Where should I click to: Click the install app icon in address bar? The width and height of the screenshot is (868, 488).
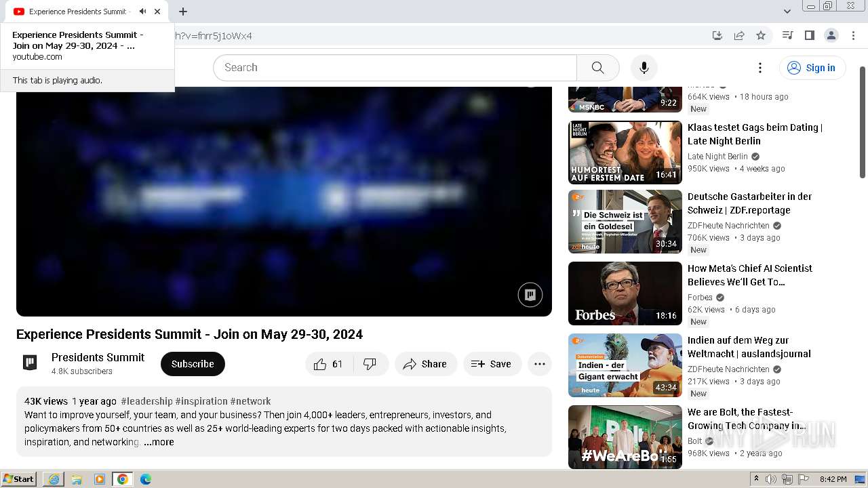point(717,36)
